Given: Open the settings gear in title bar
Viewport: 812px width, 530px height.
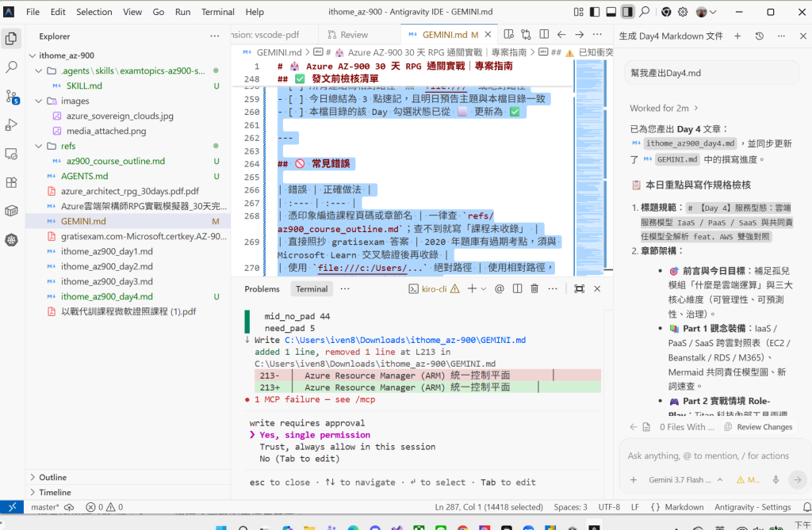Looking at the screenshot, I should click(683, 12).
